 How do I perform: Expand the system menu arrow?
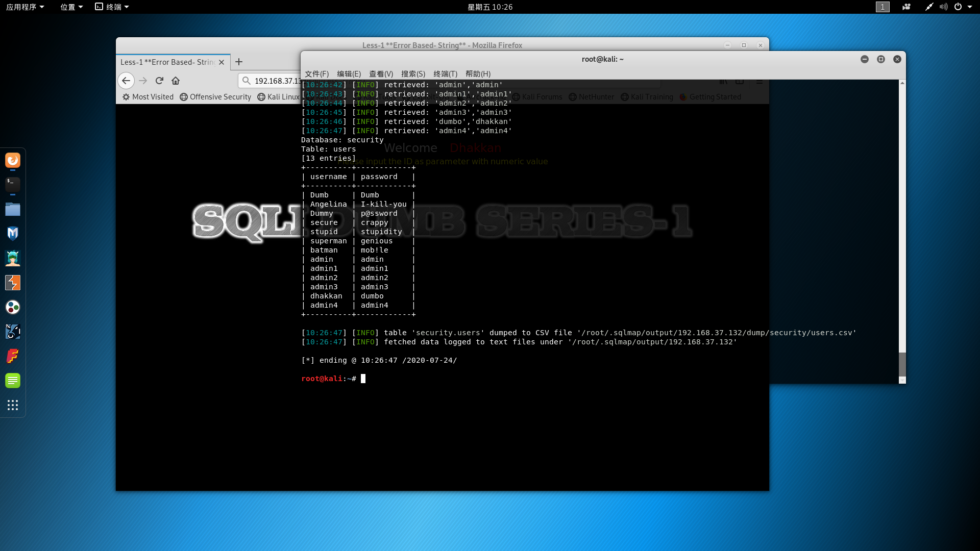970,7
